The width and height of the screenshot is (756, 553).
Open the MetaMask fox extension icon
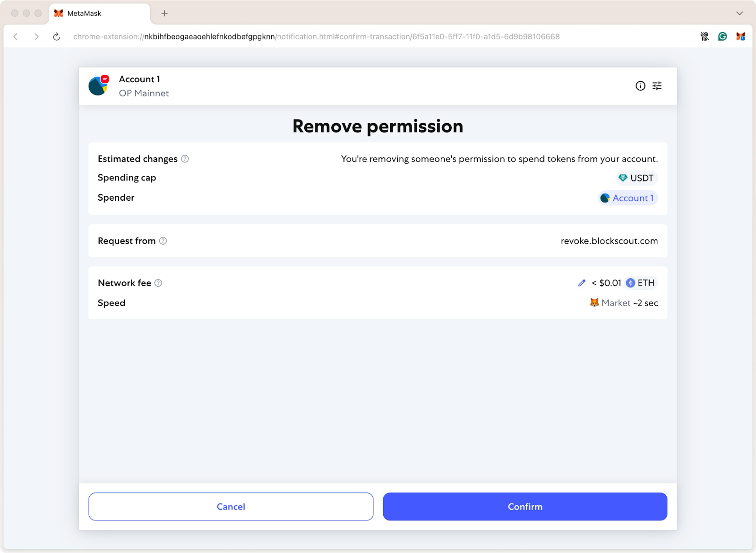740,36
